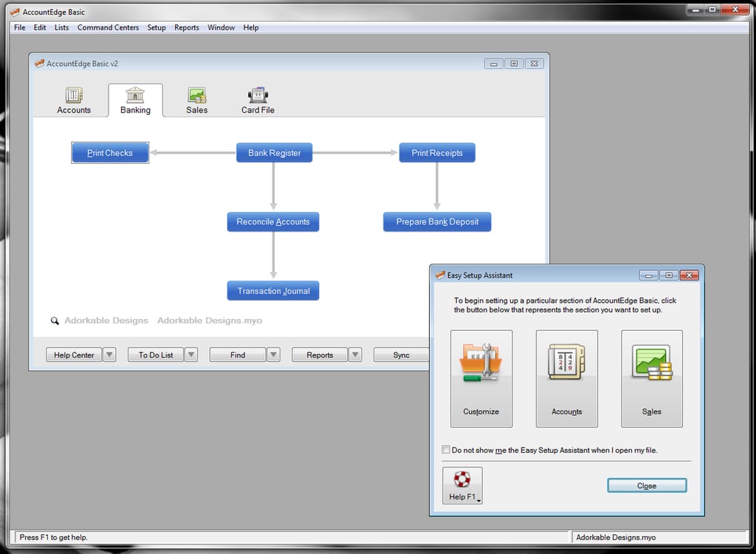Open Reconcile Accounts

pos(273,222)
